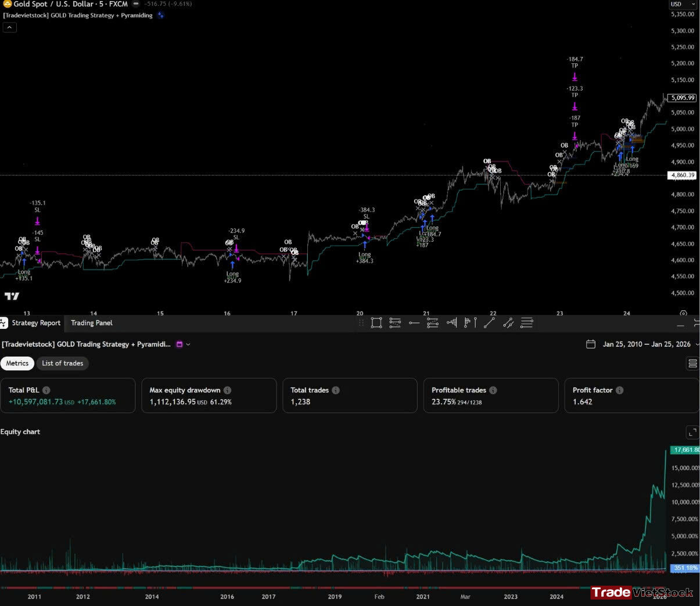The height and width of the screenshot is (606, 700).
Task: Click the gold symbol logo icon
Action: pyautogui.click(x=7, y=4)
